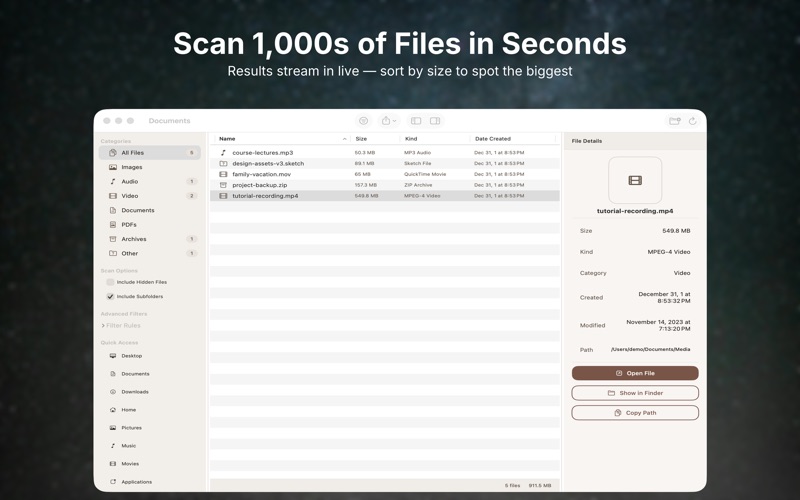Select the Images category
This screenshot has width=800, height=500.
point(149,167)
